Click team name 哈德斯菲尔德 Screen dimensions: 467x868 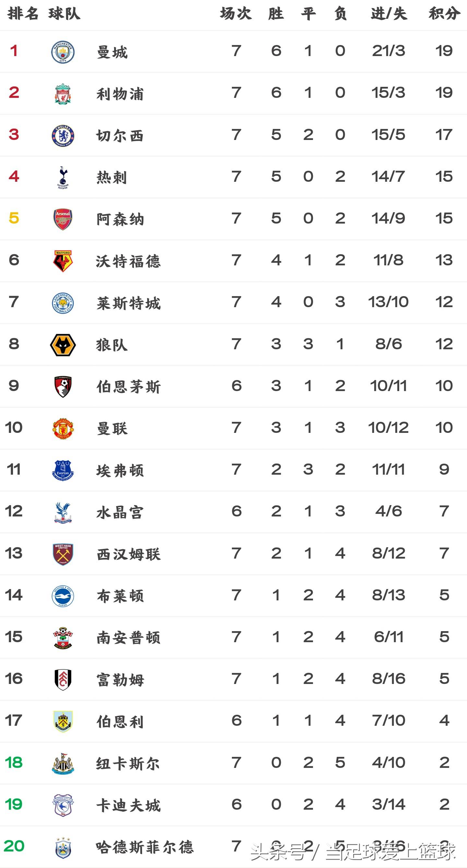[x=145, y=847]
